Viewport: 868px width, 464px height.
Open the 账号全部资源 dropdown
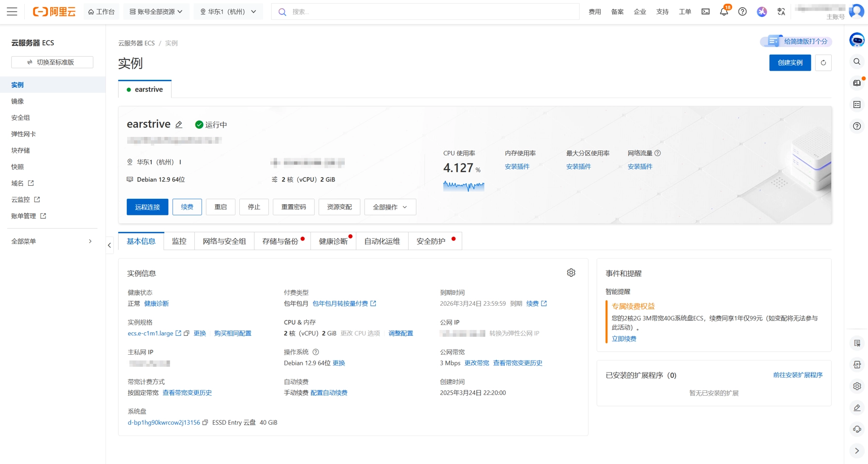156,12
